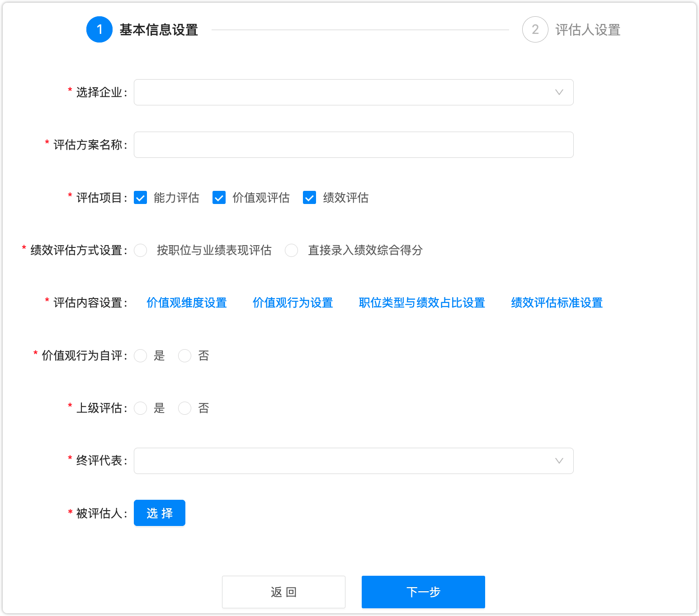
Task: Uncheck the 能力评估 checkbox
Action: coord(141,198)
